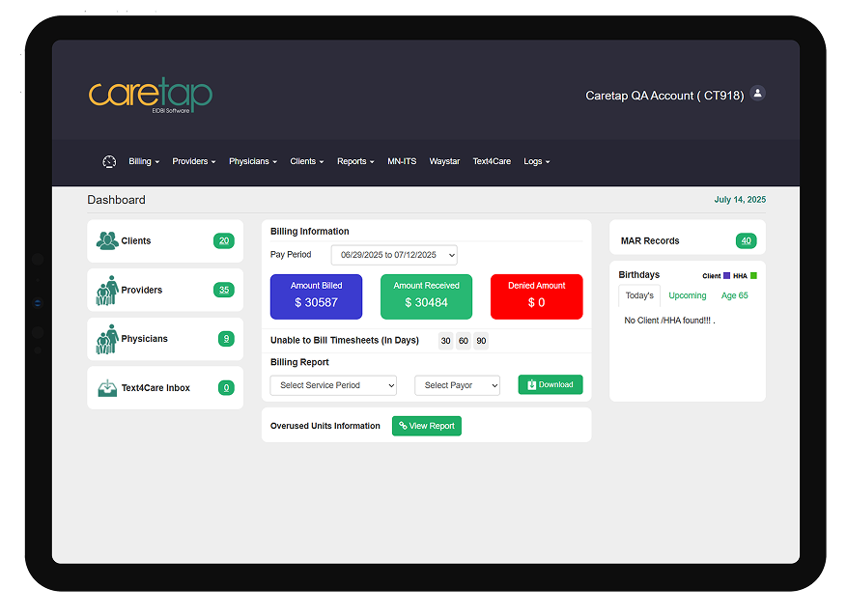Switch to the Upcoming birthdays tab
This screenshot has height=616, width=847.
687,295
